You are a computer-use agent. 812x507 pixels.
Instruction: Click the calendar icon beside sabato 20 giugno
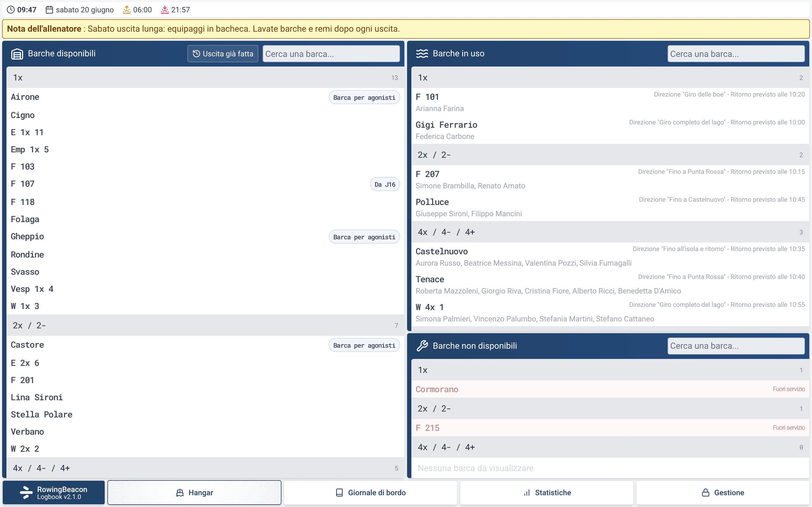(x=49, y=10)
